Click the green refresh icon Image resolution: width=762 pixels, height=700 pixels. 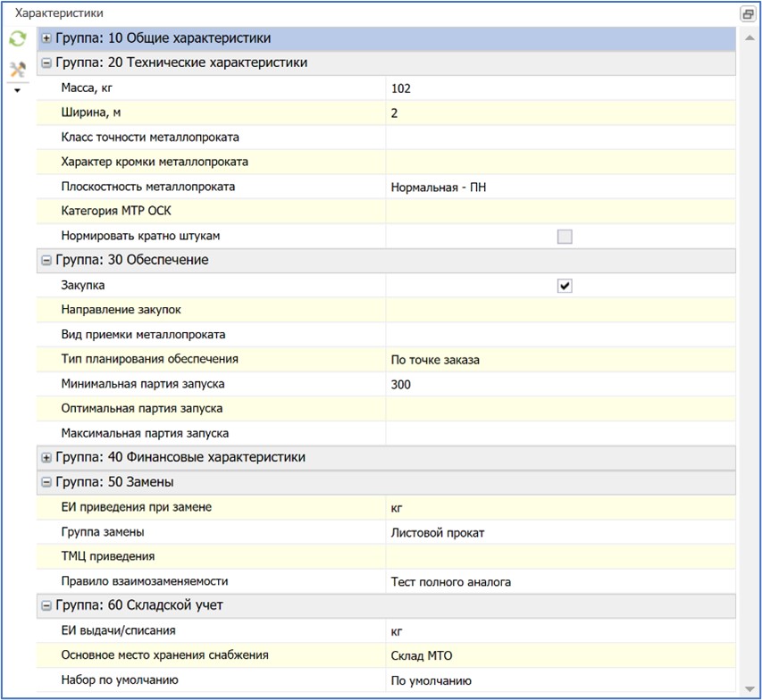click(x=16, y=39)
